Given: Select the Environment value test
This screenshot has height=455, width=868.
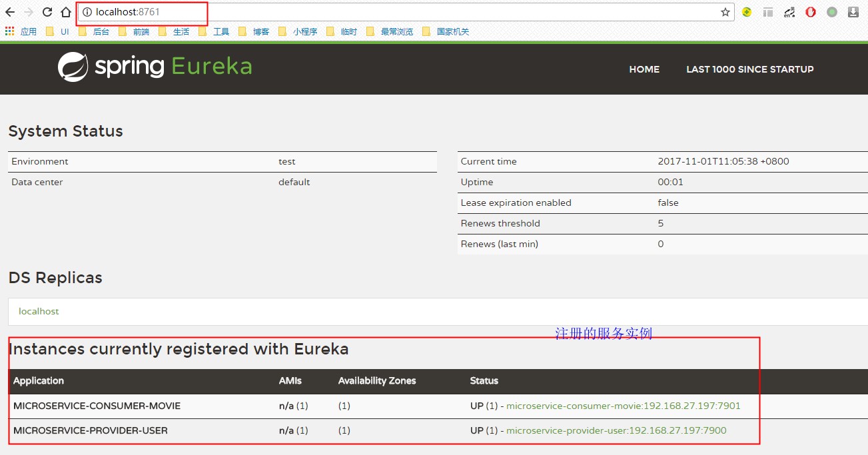Looking at the screenshot, I should [287, 161].
